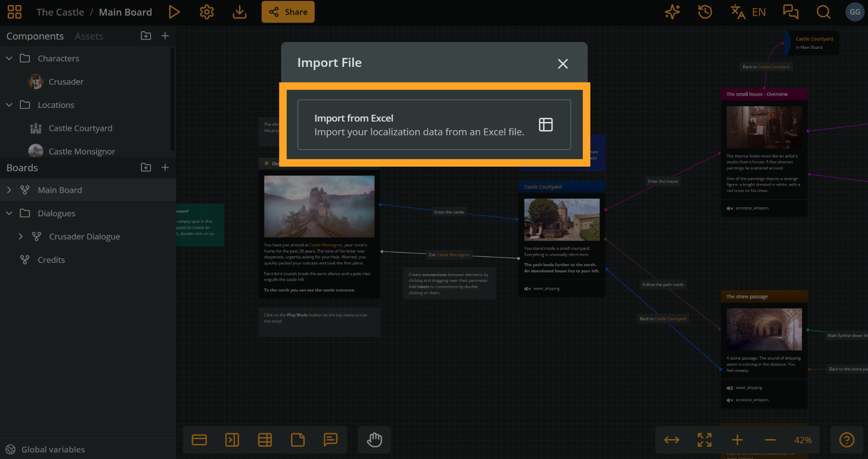868x459 pixels.
Task: Open the AI sparkle assistant icon
Action: tap(672, 12)
